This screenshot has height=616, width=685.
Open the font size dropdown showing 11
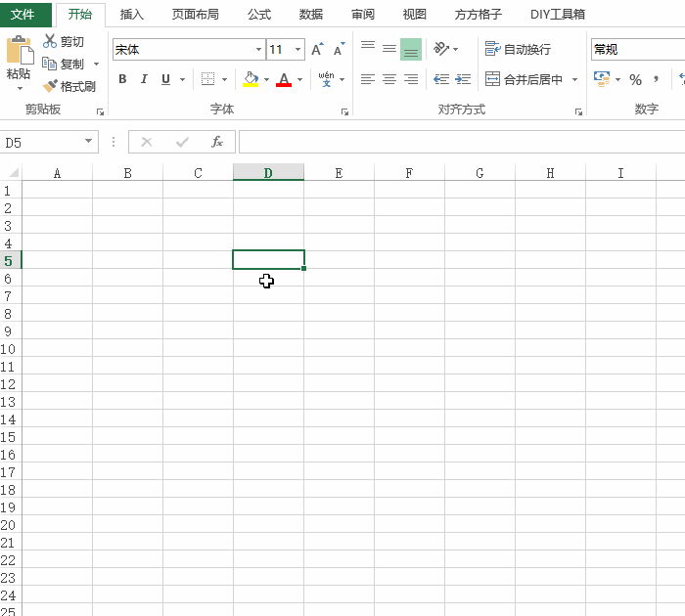point(297,49)
